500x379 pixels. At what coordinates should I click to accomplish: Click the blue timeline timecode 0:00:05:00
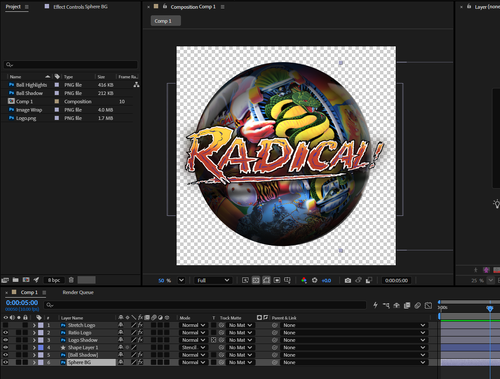[22, 303]
